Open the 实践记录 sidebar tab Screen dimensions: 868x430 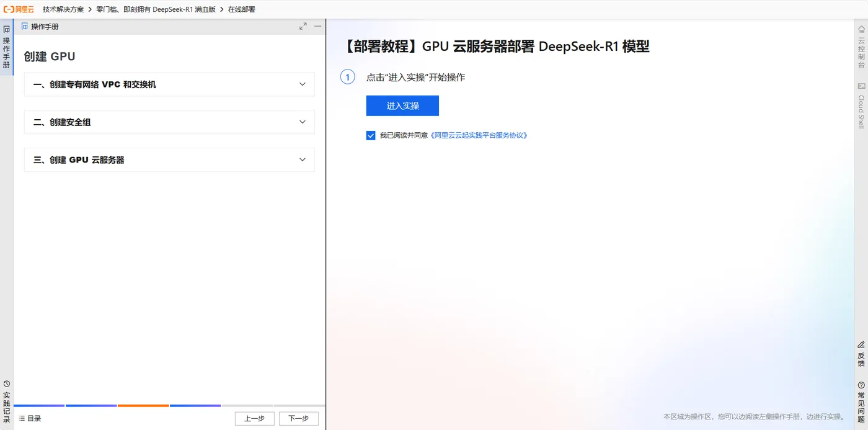pyautogui.click(x=6, y=402)
